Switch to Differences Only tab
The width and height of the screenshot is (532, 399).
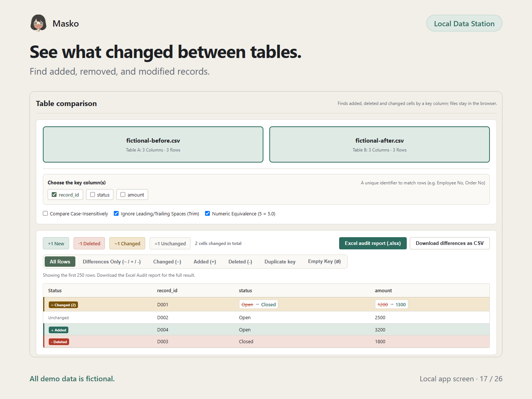click(x=112, y=262)
